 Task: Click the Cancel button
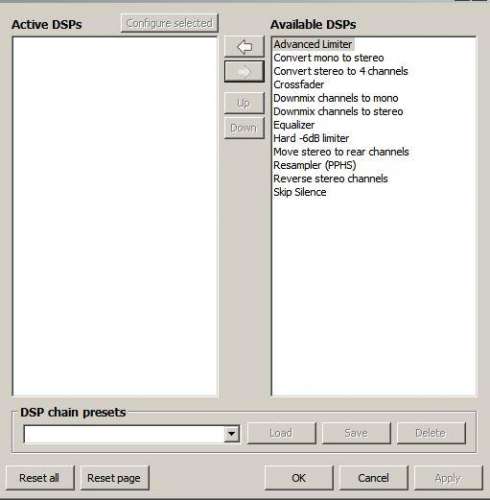click(374, 478)
